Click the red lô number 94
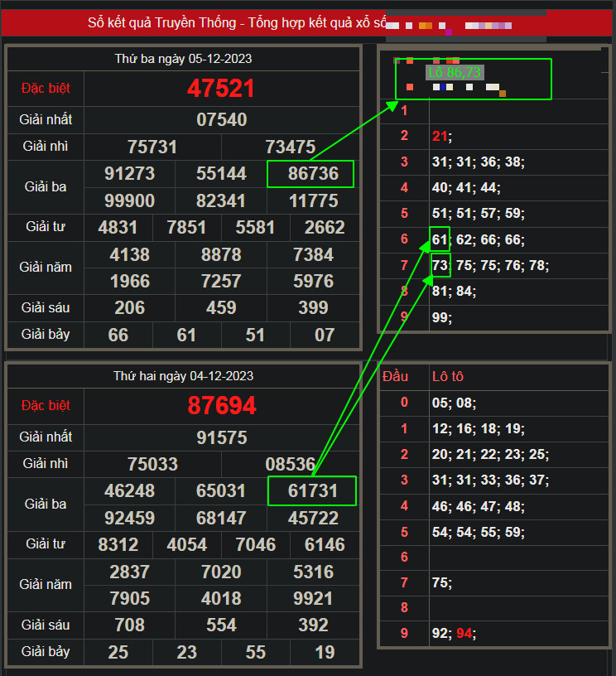This screenshot has width=616, height=676. pos(464,634)
